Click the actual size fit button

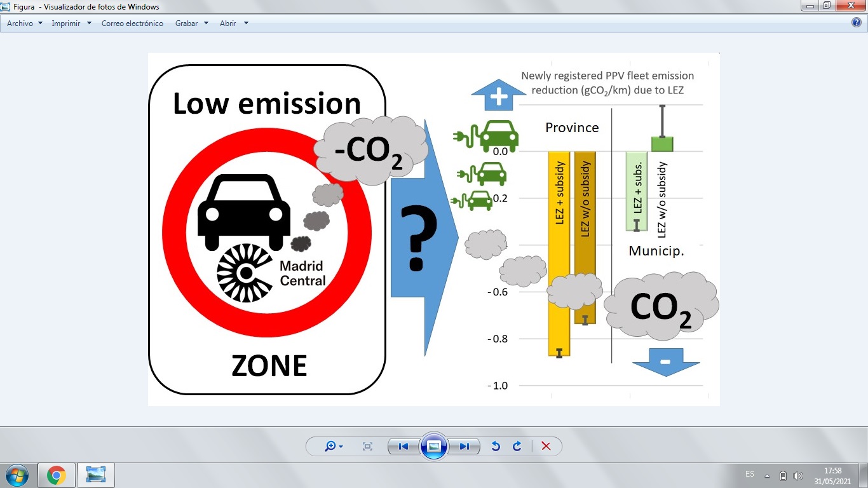[367, 447]
